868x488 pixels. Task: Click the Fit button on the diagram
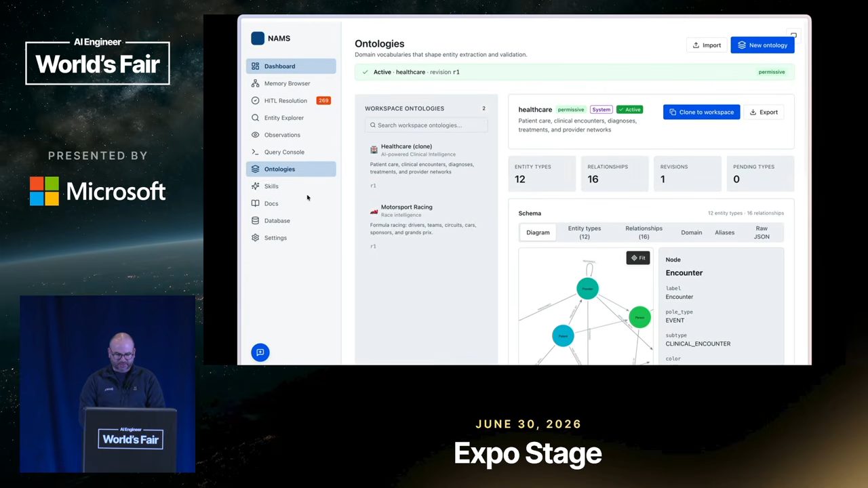click(638, 258)
